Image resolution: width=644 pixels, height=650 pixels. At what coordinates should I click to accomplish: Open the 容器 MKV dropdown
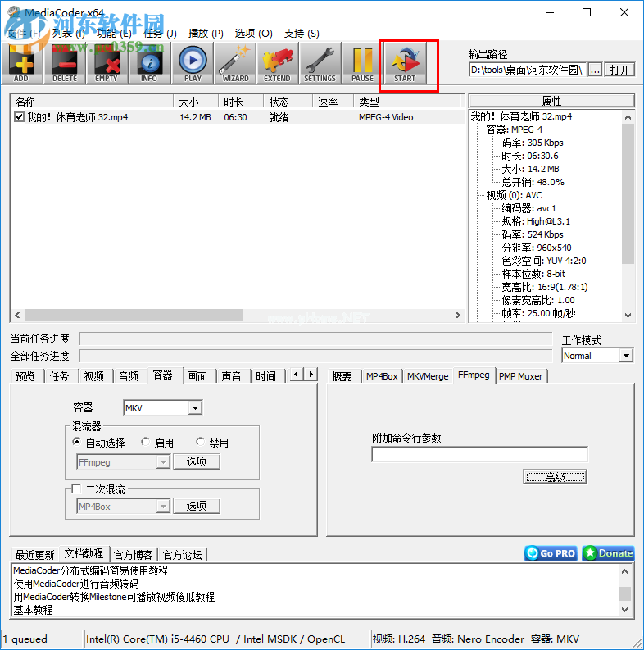coord(195,408)
